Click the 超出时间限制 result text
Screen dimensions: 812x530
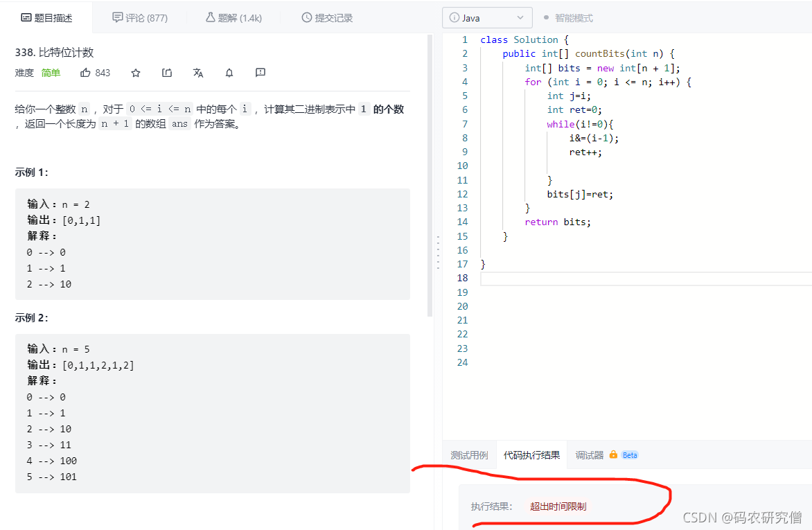tap(558, 506)
